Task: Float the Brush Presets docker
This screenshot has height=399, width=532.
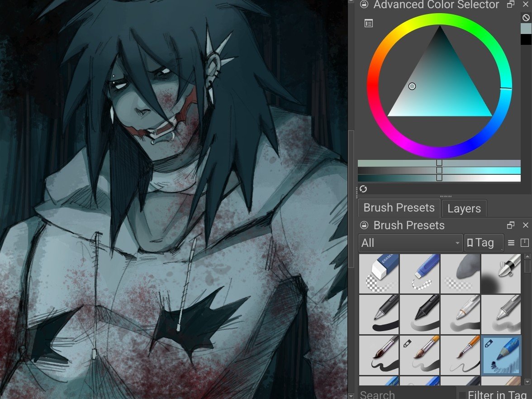Action: [x=511, y=225]
